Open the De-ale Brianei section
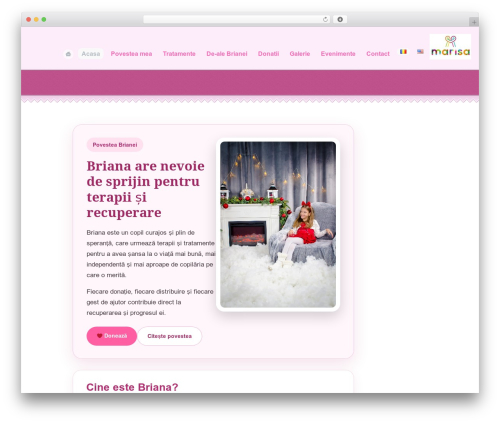Image resolution: width=500 pixels, height=423 pixels. click(x=227, y=54)
